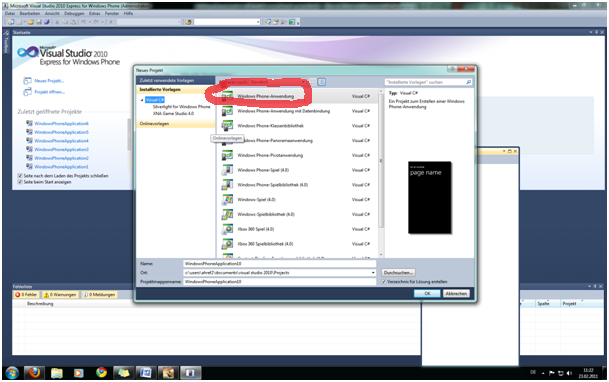Select XNA Game Studio 4.0 tree item
The image size is (609, 382).
pos(173,114)
